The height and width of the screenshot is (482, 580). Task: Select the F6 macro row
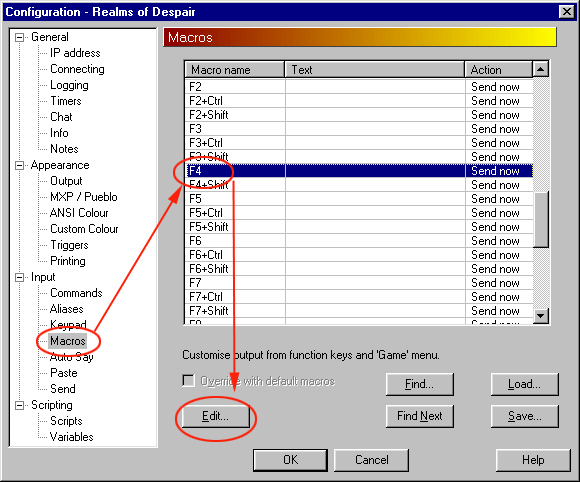coord(359,241)
